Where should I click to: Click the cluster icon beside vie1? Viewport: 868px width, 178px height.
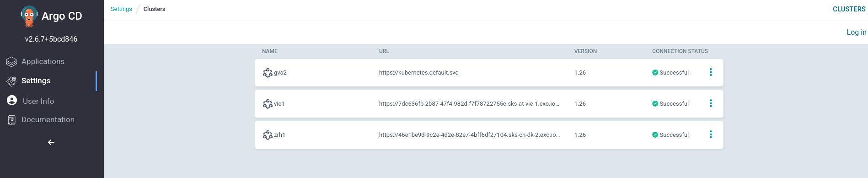pyautogui.click(x=268, y=104)
